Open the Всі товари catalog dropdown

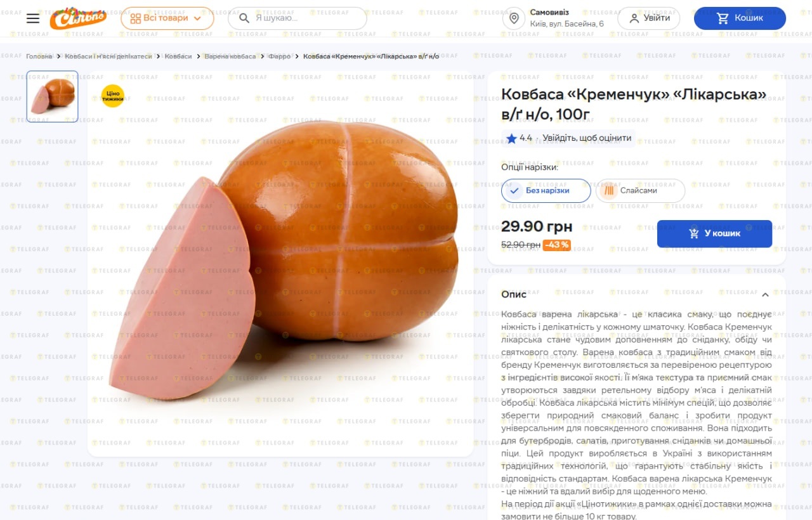(x=167, y=18)
